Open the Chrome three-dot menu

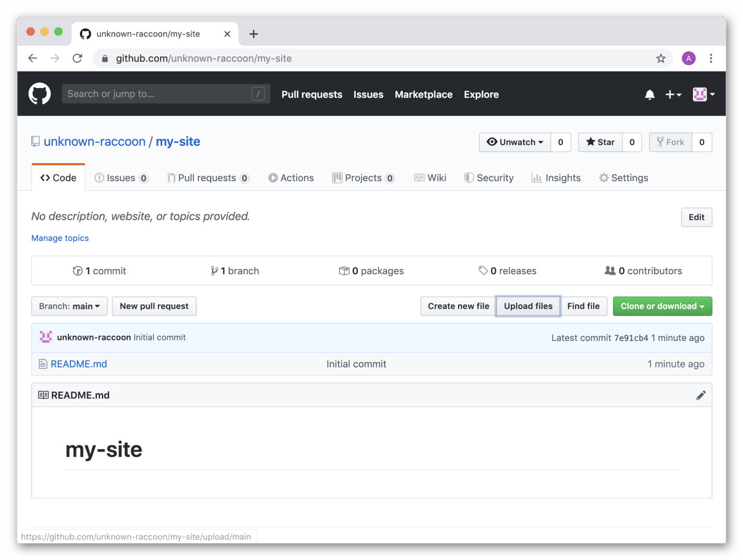point(711,58)
